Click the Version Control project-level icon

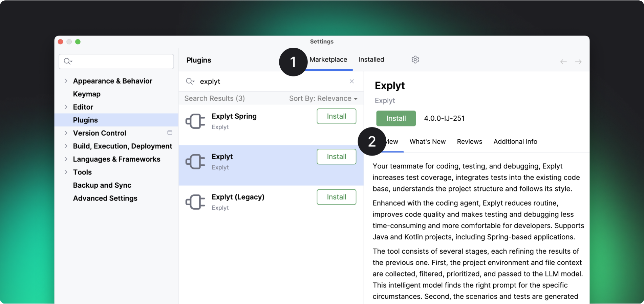coord(170,133)
